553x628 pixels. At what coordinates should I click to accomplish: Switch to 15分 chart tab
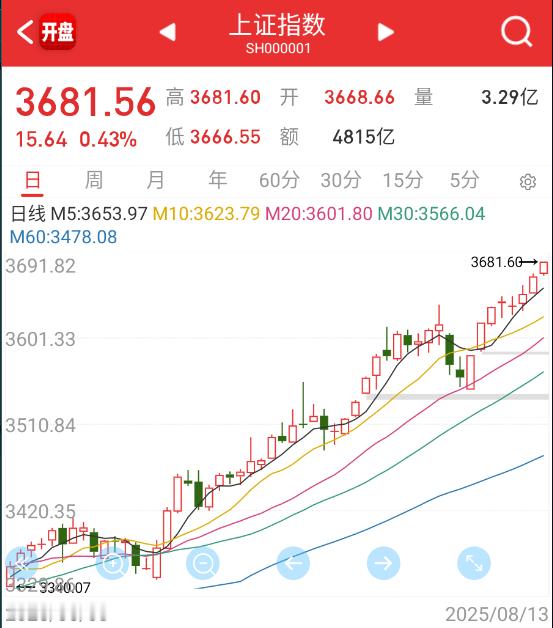click(x=403, y=180)
